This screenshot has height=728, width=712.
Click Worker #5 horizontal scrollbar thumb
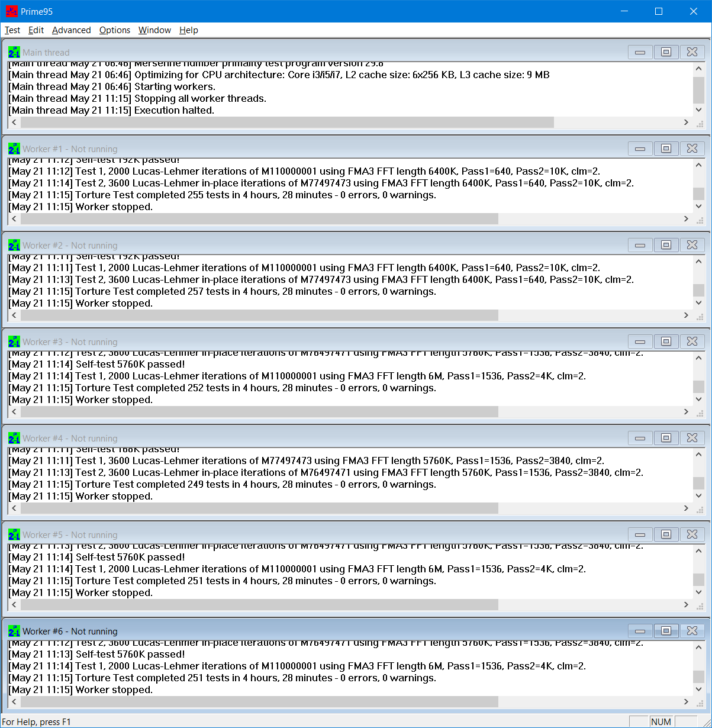(259, 605)
